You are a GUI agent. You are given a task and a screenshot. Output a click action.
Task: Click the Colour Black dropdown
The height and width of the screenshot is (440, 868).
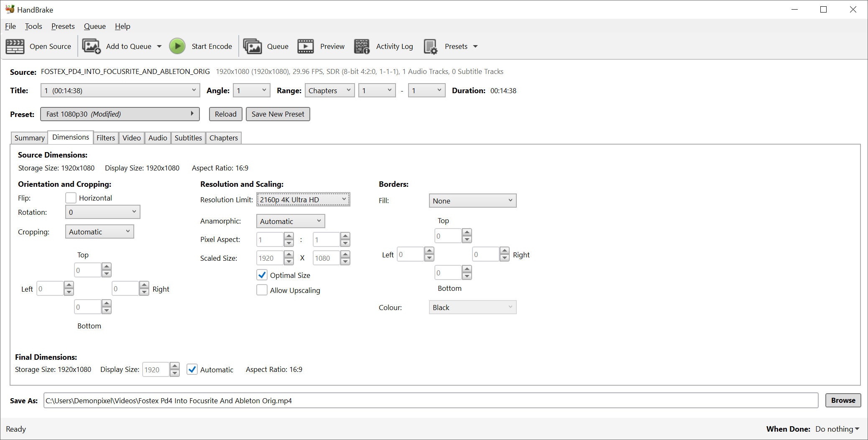(473, 307)
